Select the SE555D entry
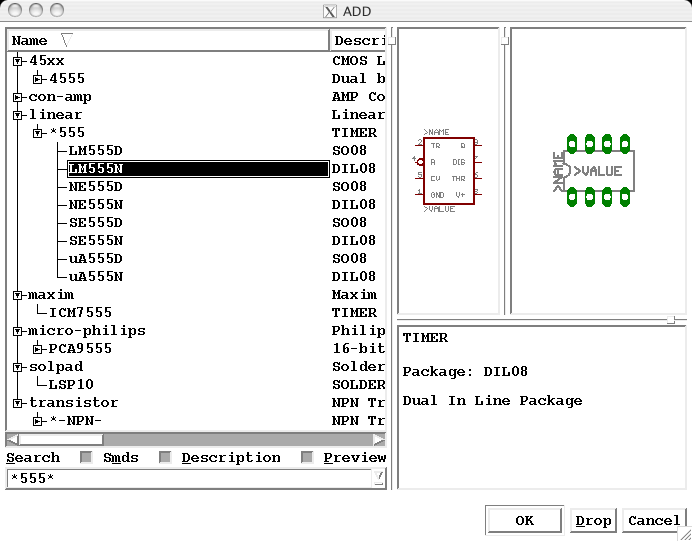This screenshot has width=692, height=541. click(x=95, y=223)
